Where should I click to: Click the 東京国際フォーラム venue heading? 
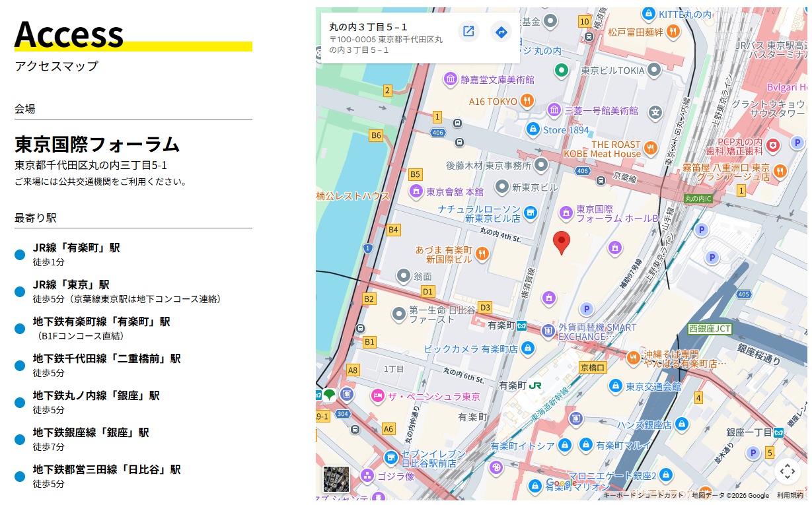click(x=97, y=144)
